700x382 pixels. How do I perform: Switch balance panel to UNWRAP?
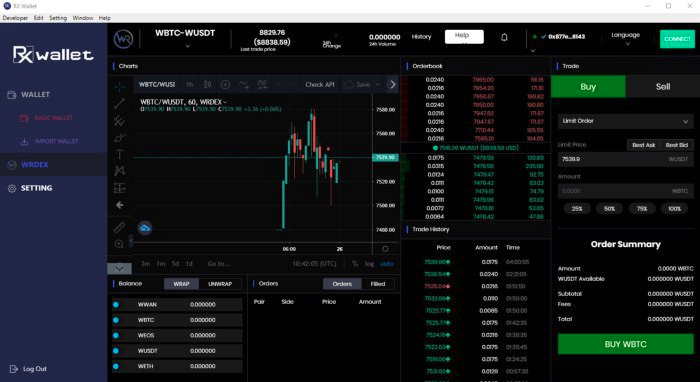tap(220, 284)
